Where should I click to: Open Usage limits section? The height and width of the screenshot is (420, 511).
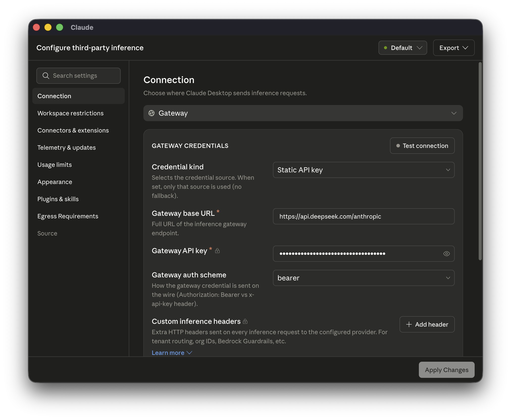pyautogui.click(x=79, y=165)
